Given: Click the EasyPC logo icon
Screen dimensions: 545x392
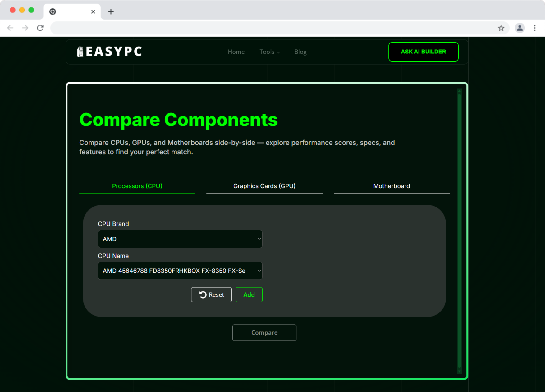Looking at the screenshot, I should click(x=80, y=52).
